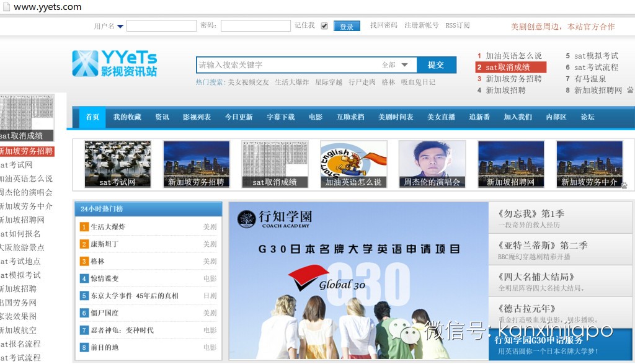
Task: Focus the search keyword input field
Action: (x=288, y=64)
